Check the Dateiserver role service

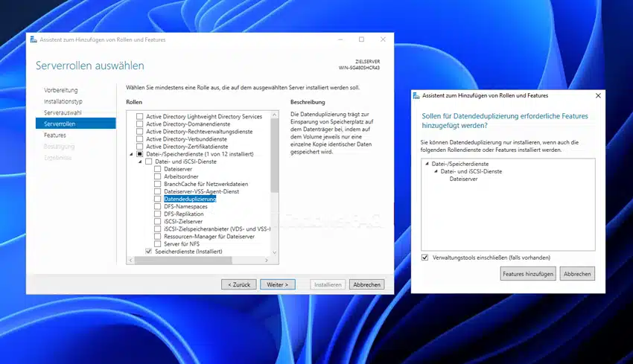[157, 169]
